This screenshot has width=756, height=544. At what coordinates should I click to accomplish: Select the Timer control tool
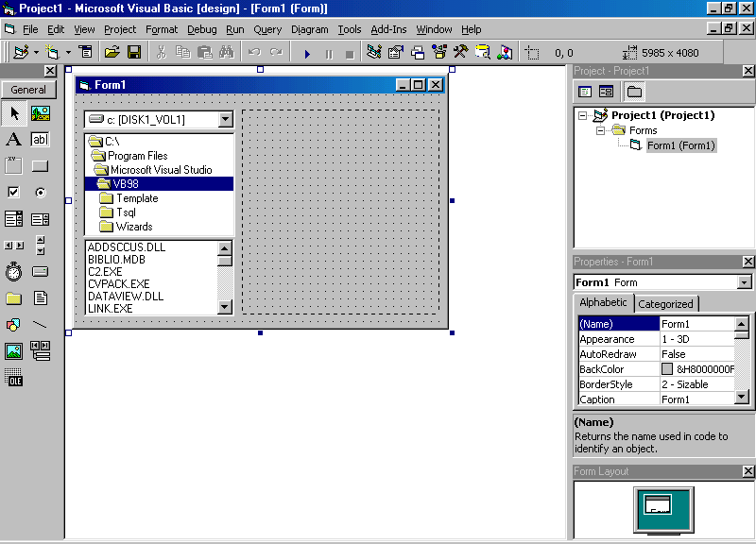(14, 272)
